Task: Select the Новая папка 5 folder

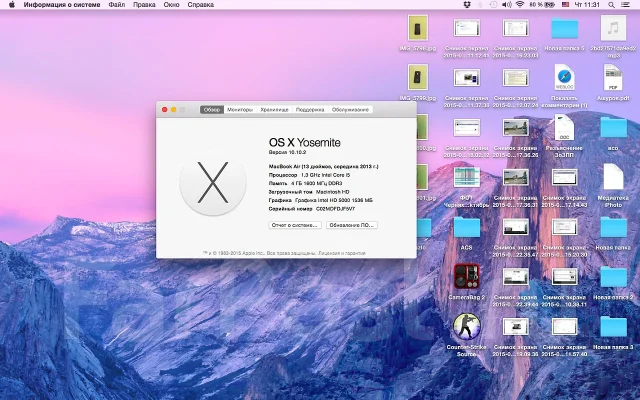Action: tap(564, 29)
